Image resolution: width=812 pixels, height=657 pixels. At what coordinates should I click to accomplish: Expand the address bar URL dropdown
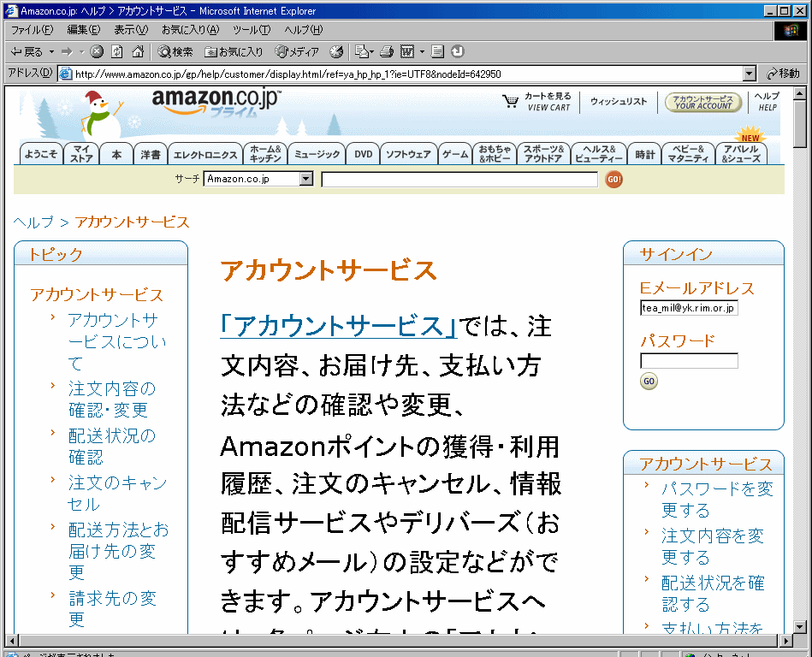click(750, 74)
